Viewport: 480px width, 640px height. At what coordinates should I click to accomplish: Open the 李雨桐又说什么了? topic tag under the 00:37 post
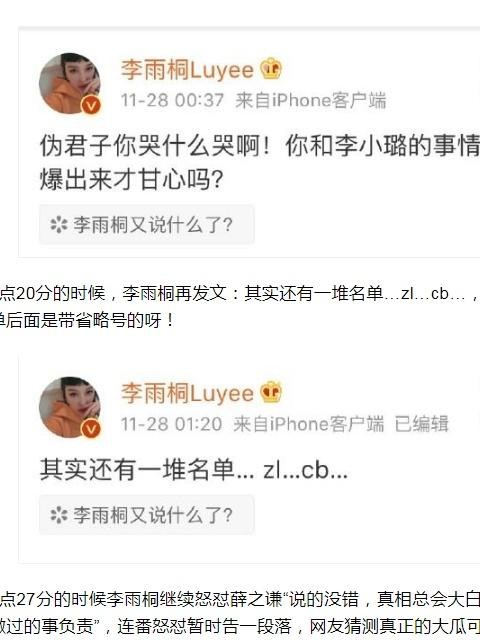pyautogui.click(x=147, y=224)
